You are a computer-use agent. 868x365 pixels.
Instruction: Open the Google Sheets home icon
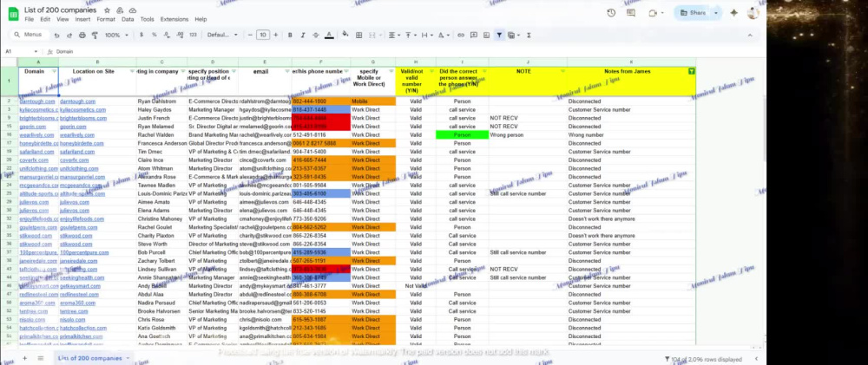13,14
